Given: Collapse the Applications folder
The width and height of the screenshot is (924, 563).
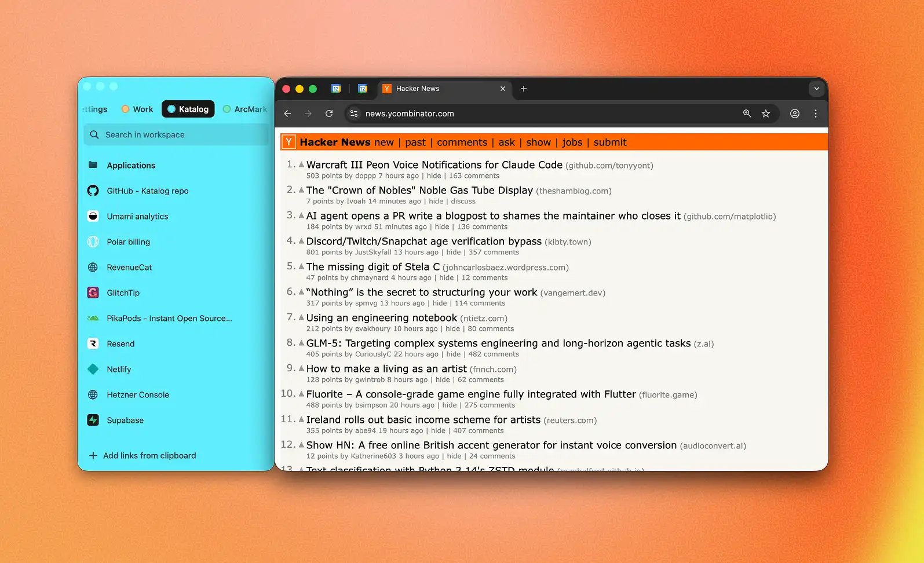Looking at the screenshot, I should (93, 165).
